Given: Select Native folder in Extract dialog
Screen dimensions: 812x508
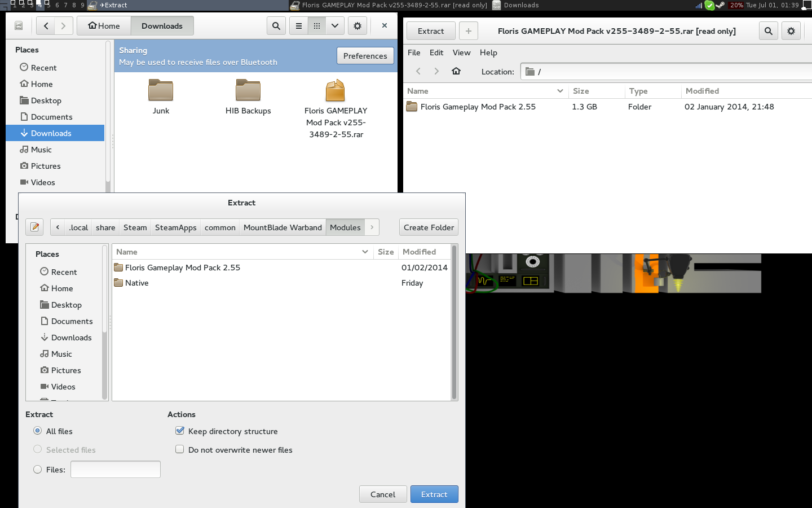Looking at the screenshot, I should point(282,283).
